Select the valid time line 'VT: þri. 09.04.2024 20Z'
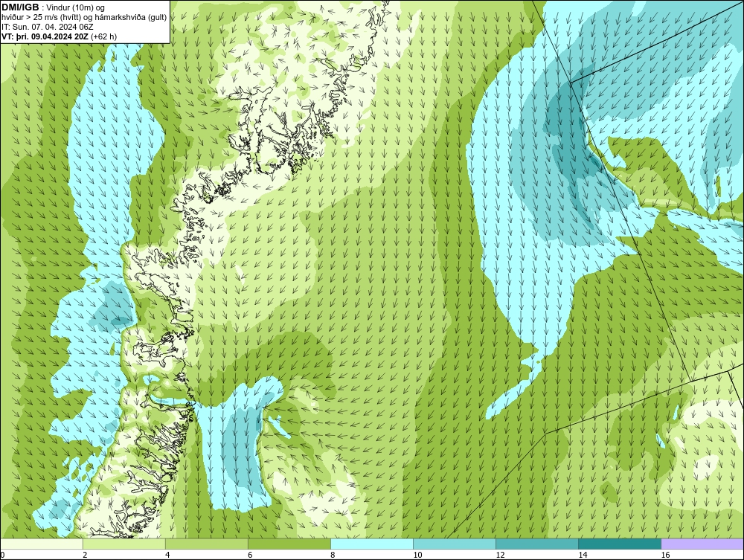Screen dimensions: 744x560 46,36
